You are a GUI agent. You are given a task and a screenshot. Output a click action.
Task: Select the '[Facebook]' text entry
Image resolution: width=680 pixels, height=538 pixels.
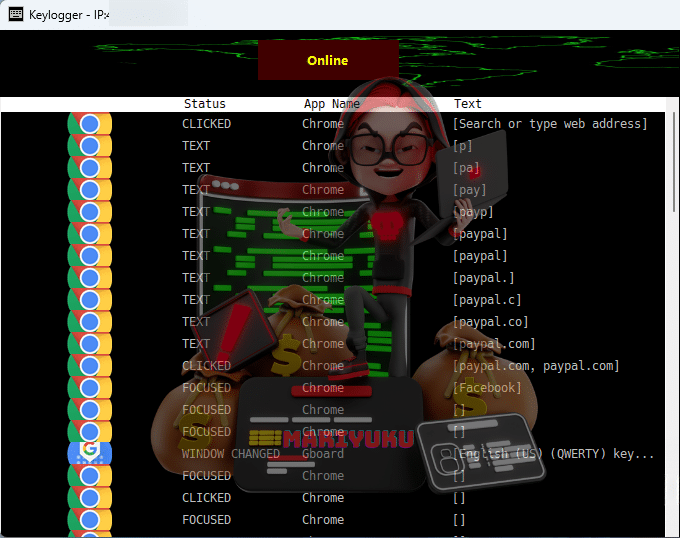click(x=487, y=388)
